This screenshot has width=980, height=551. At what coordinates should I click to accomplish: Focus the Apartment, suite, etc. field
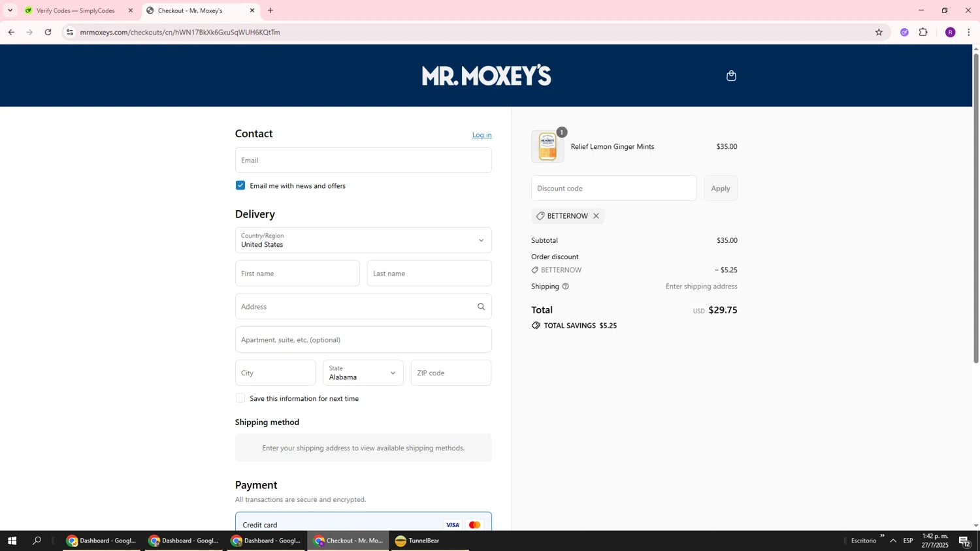point(363,339)
